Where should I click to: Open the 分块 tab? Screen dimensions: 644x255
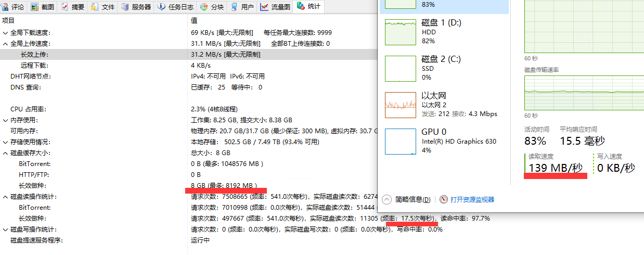coord(212,7)
